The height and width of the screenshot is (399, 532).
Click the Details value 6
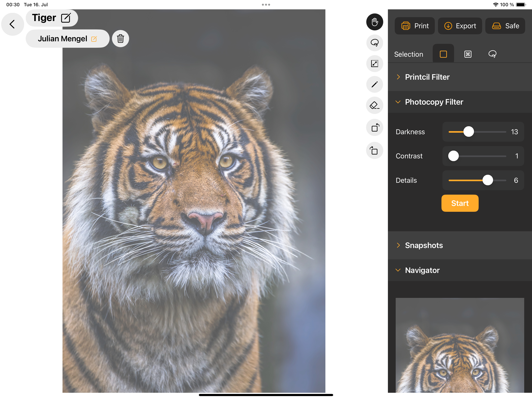coord(516,180)
